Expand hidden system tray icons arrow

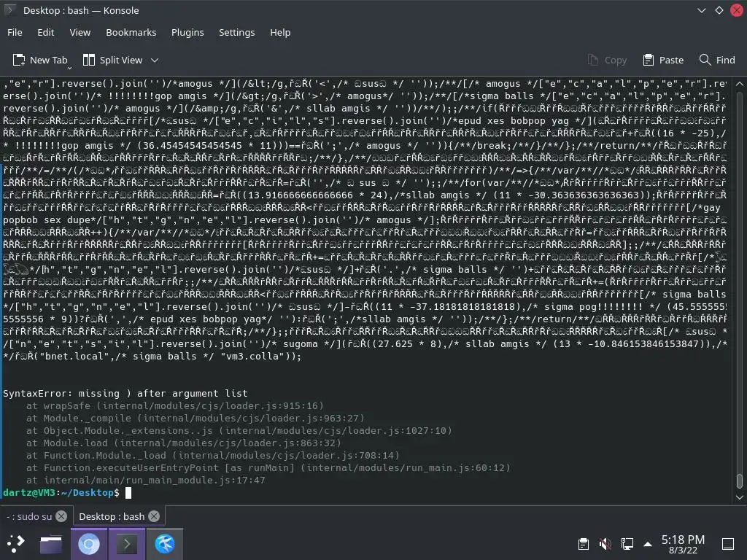[648, 544]
